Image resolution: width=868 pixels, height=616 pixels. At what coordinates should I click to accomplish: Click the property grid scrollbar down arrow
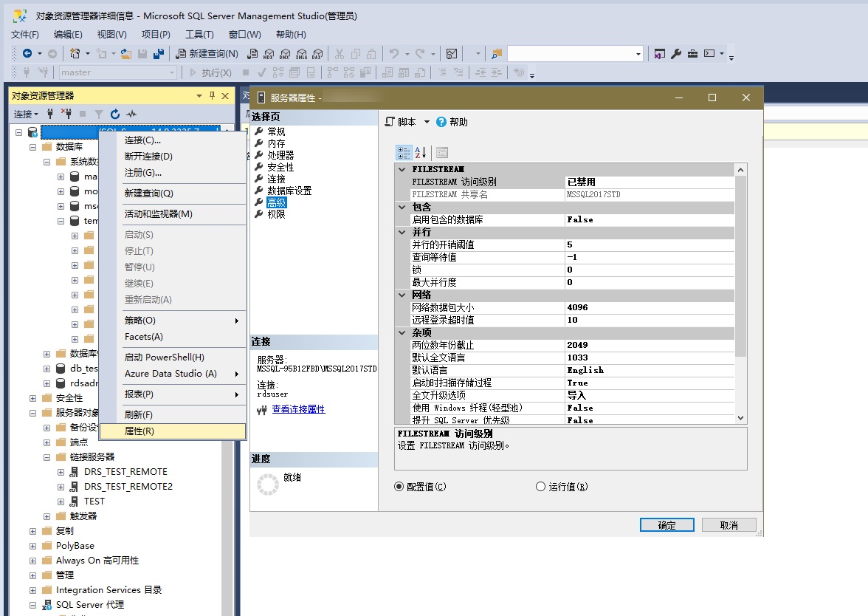pyautogui.click(x=741, y=418)
